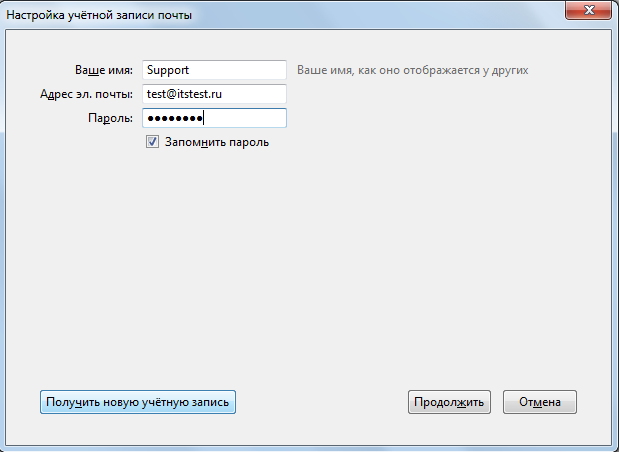Cancel setup with the Отмена button

(x=540, y=402)
